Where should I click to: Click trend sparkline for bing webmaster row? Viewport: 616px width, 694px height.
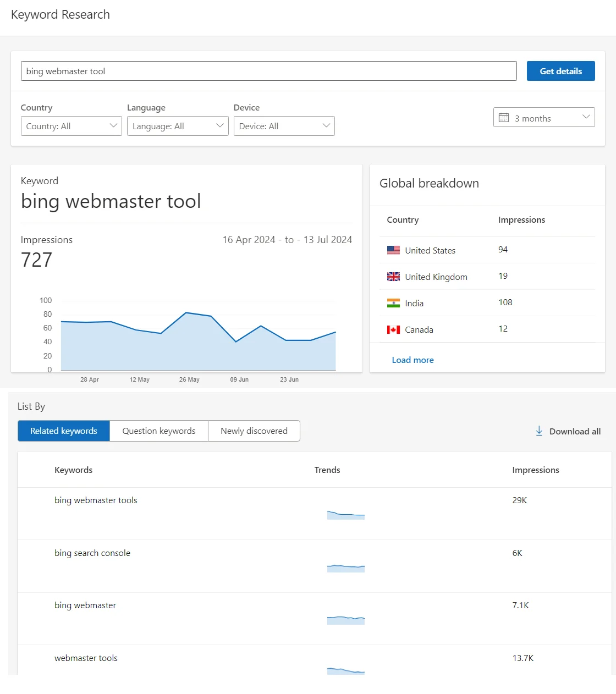pyautogui.click(x=346, y=620)
